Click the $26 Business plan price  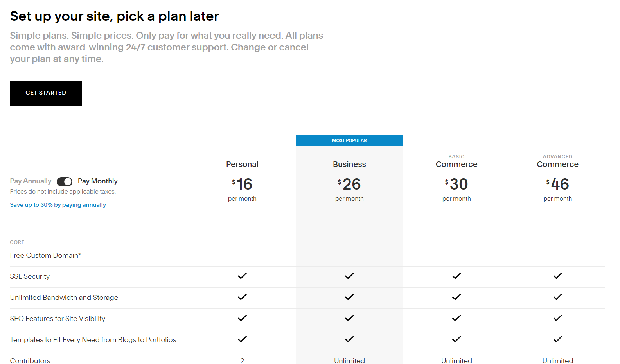349,184
